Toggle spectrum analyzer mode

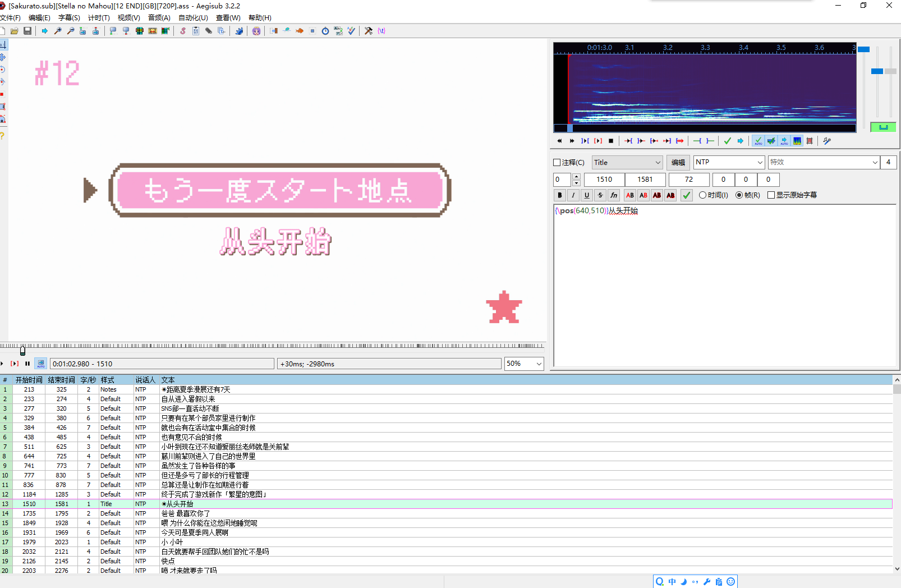(x=797, y=141)
